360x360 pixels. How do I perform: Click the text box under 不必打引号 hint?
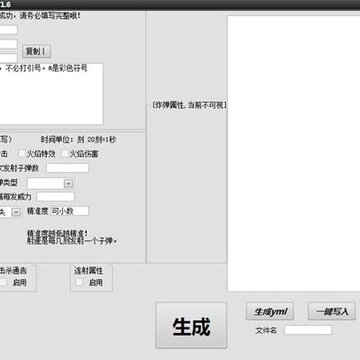[51, 94]
